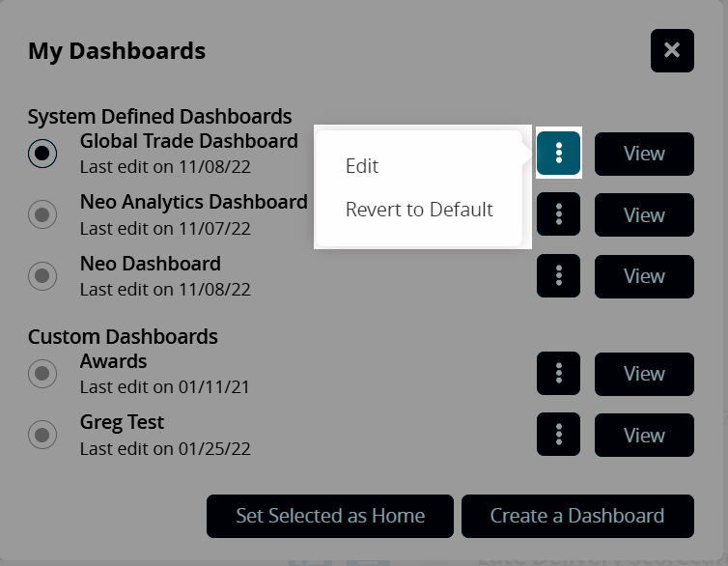The image size is (728, 566).
Task: View the Greg Test dashboard
Action: [x=644, y=435]
